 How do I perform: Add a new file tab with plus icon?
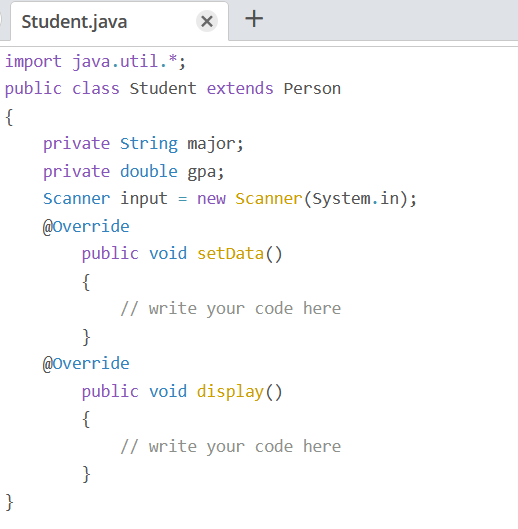(254, 19)
